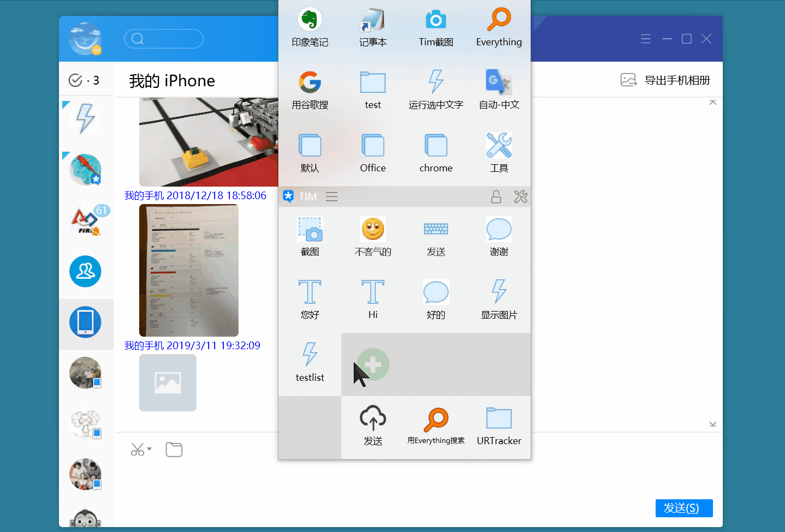785x532 pixels.
Task: Open TIM section settings wrench icon
Action: [521, 196]
